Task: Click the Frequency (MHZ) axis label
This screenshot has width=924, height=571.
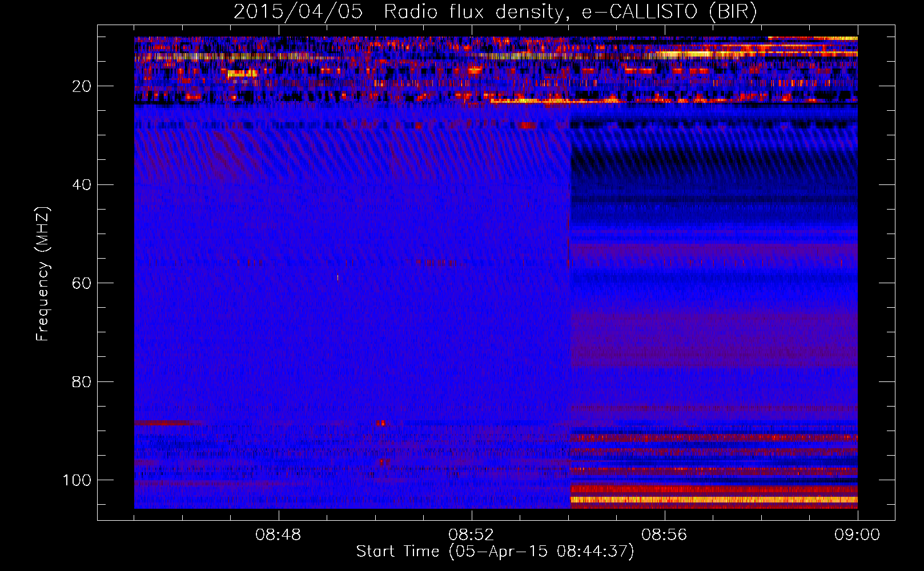Action: (x=43, y=274)
